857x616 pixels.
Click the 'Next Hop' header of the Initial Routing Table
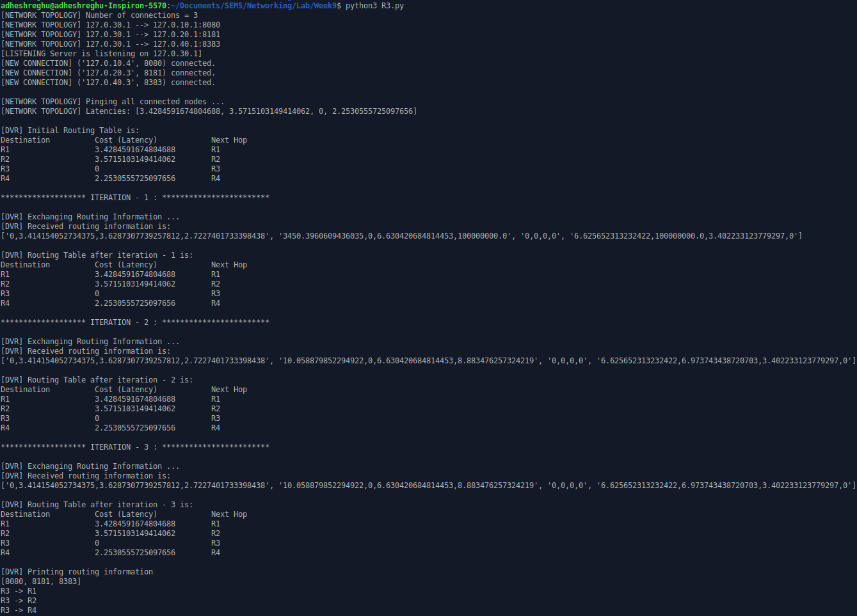click(x=229, y=140)
